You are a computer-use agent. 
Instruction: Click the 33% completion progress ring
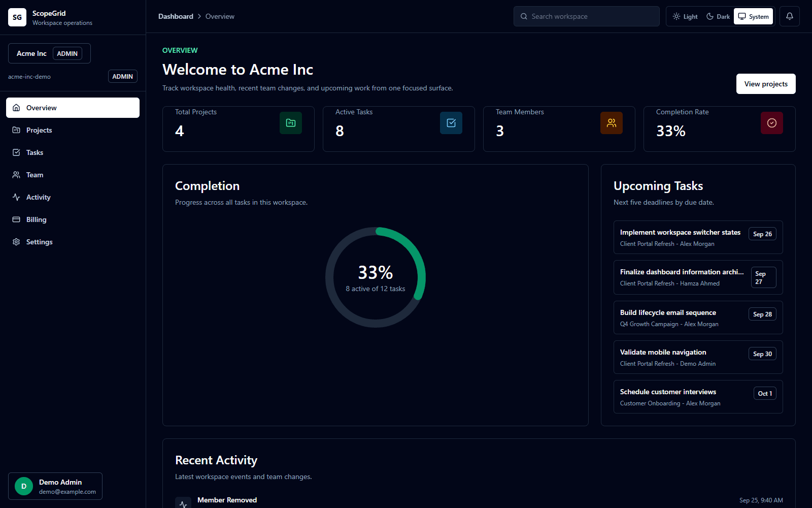(x=376, y=277)
